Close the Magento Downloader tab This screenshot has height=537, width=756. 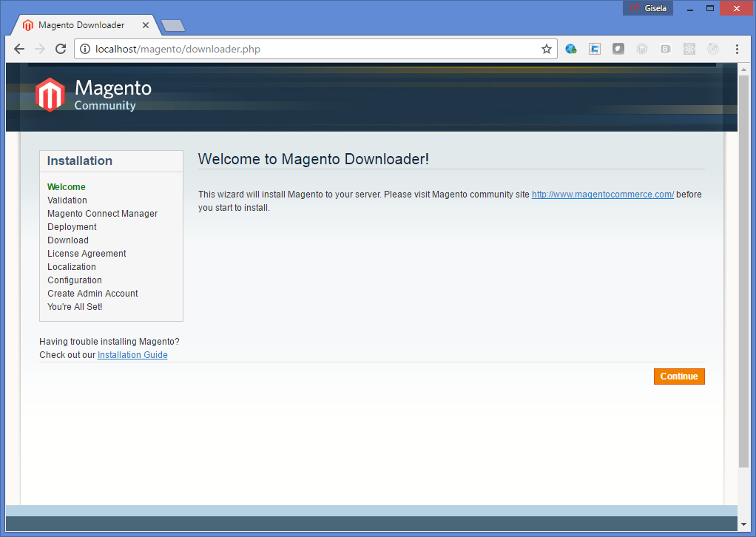tap(146, 25)
